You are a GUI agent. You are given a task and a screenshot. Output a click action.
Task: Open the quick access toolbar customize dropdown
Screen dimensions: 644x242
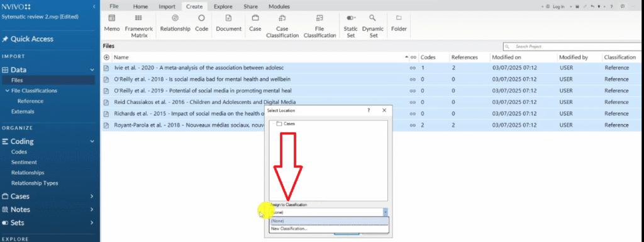(599, 6)
